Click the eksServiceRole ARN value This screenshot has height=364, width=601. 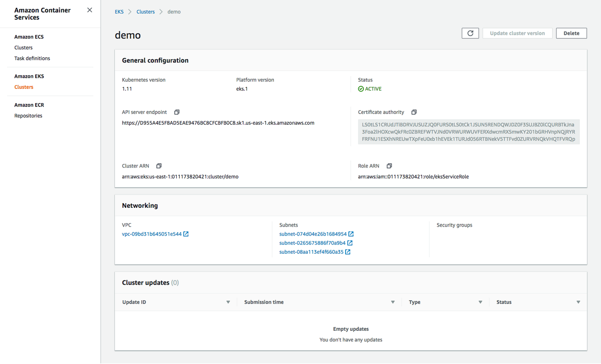point(413,177)
